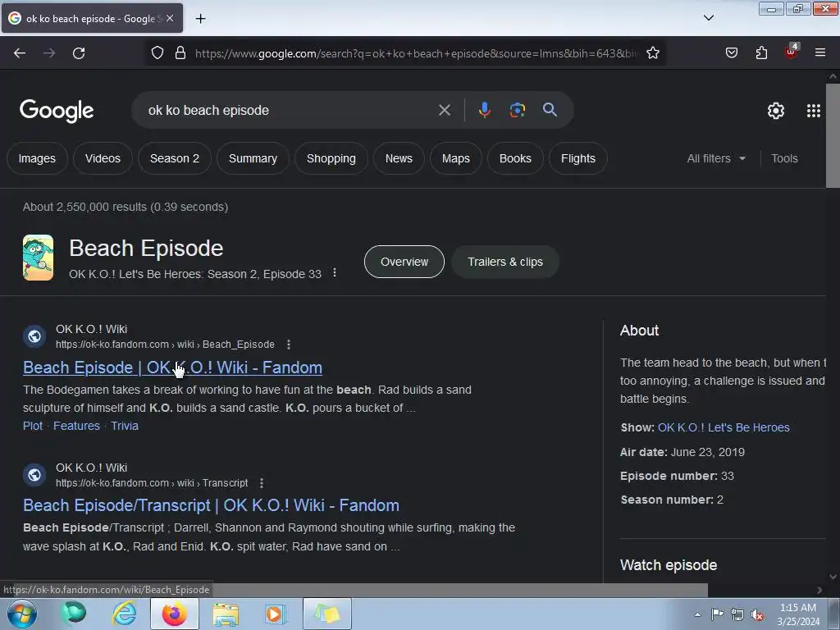
Task: Expand the All filters dropdown
Action: (x=716, y=158)
